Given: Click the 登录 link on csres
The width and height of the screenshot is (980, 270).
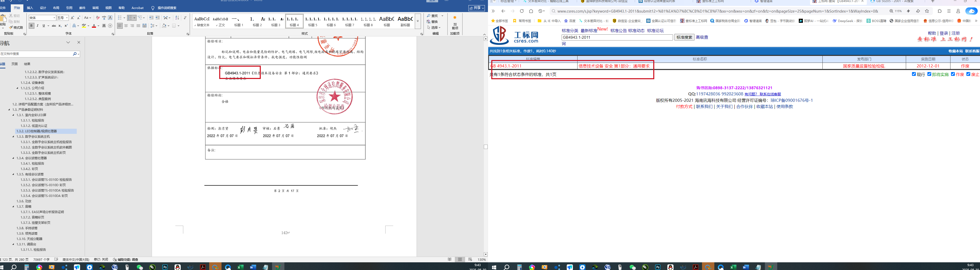Looking at the screenshot, I should point(944,34).
